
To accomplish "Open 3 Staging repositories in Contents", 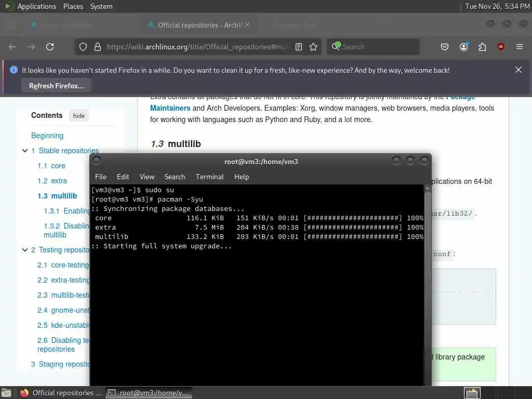I will [60, 364].
